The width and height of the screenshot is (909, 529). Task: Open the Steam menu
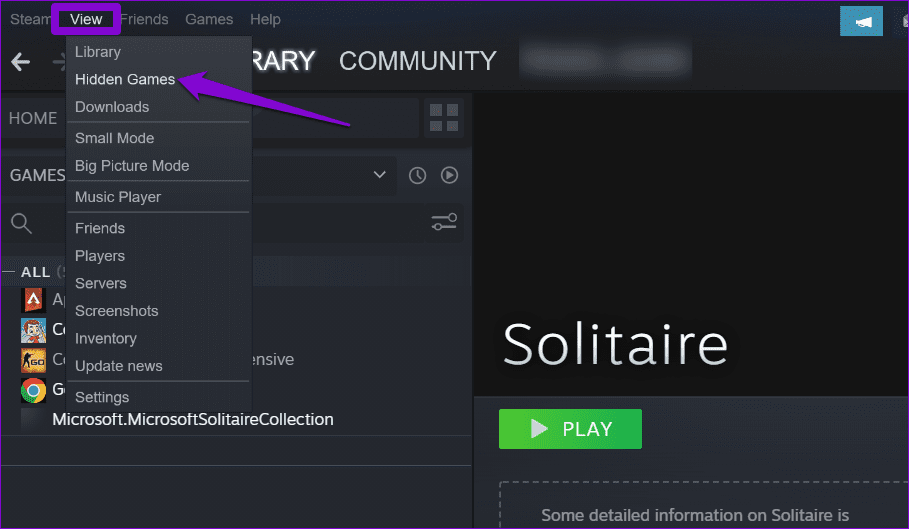30,19
